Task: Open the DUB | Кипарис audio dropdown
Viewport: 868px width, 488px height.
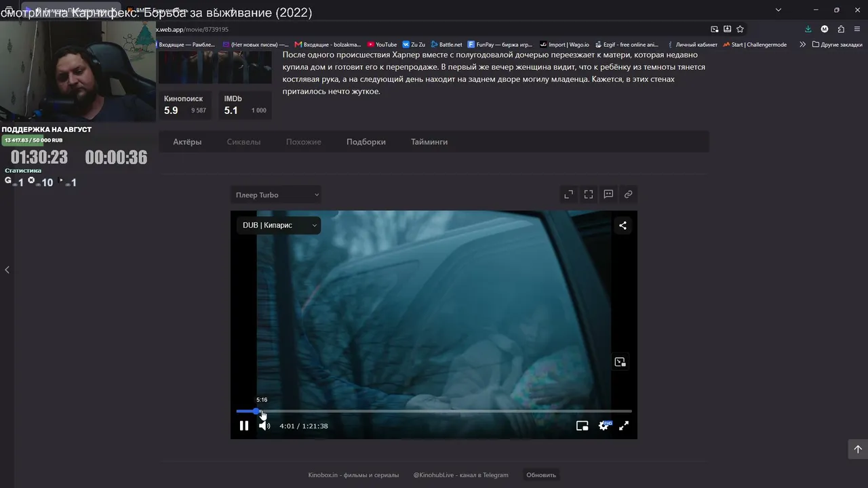Action: [279, 225]
